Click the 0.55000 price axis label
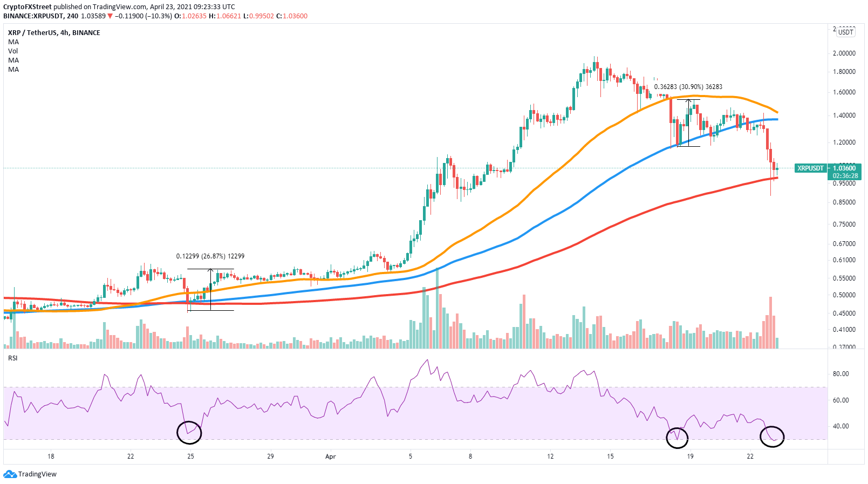The image size is (868, 484). pyautogui.click(x=844, y=278)
